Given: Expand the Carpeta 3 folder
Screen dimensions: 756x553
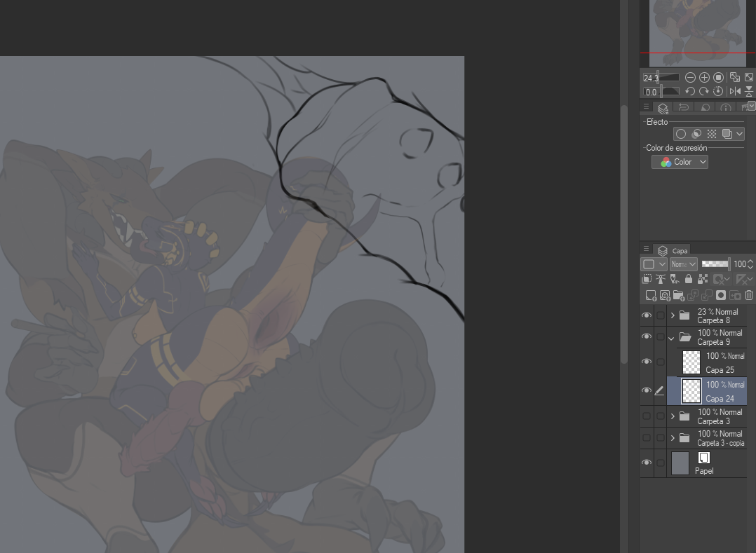Looking at the screenshot, I should [x=673, y=416].
